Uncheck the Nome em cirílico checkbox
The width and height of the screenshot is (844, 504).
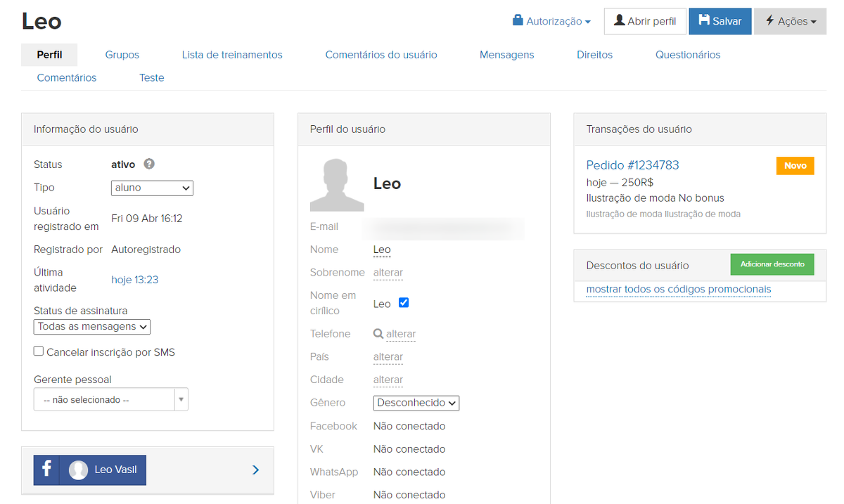point(404,303)
